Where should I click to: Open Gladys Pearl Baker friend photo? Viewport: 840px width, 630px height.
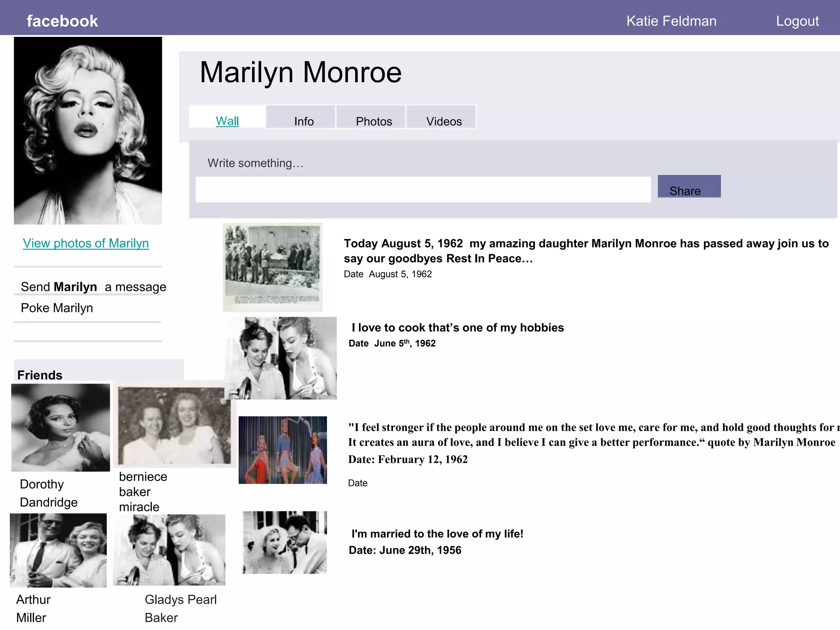169,550
